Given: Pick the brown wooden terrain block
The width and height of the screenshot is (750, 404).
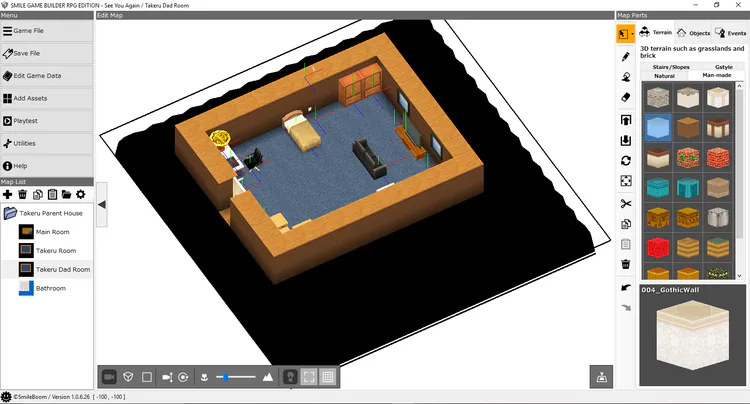Looking at the screenshot, I should (x=688, y=127).
